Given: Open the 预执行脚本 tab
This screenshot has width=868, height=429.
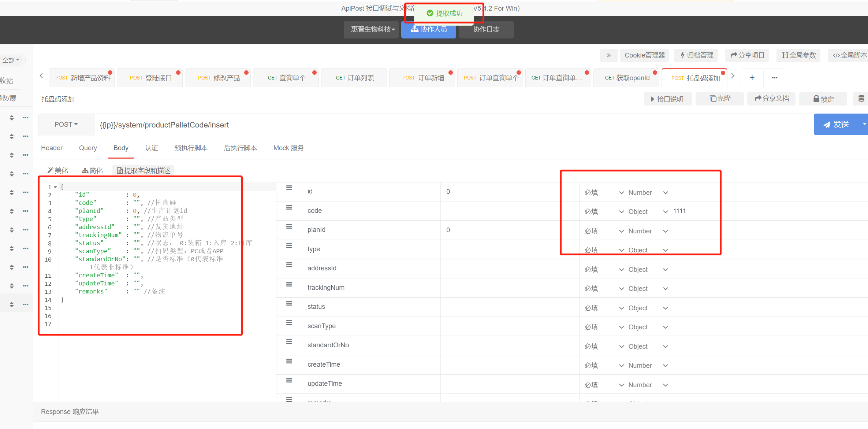Looking at the screenshot, I should coord(191,148).
